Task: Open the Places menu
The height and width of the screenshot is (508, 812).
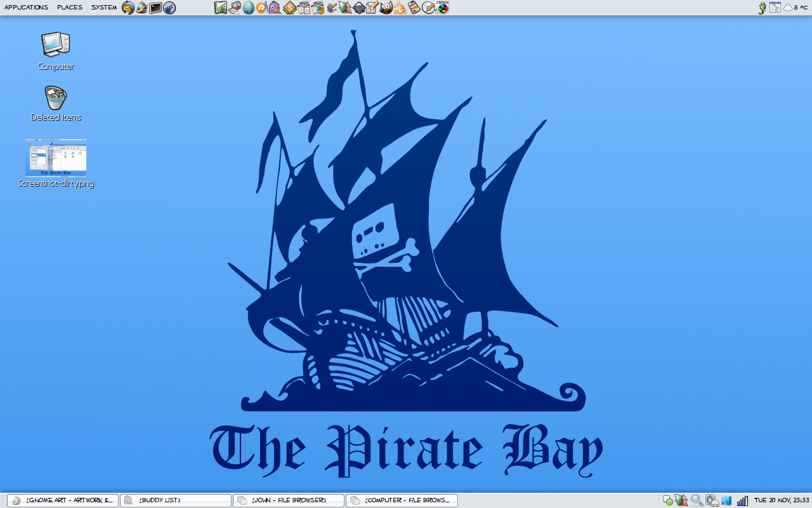Action: (70, 8)
